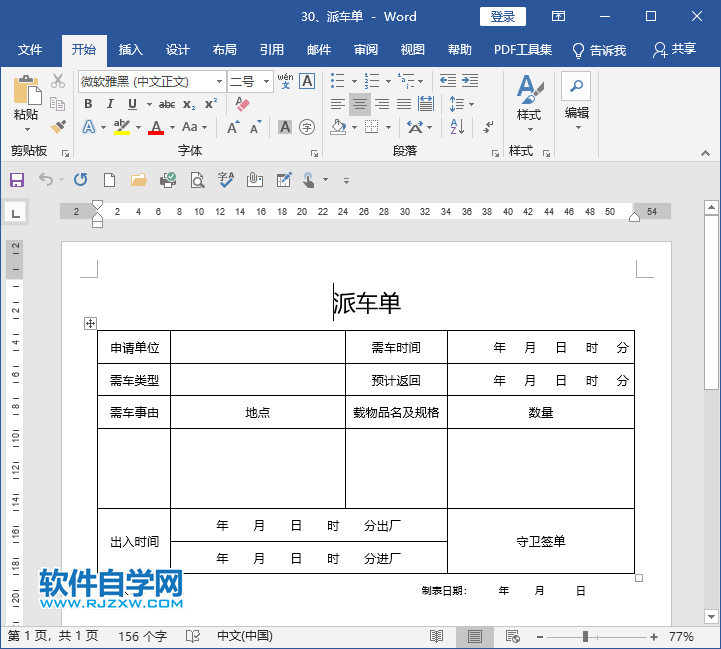Click the 共享 Share button
This screenshot has height=649, width=721.
(674, 49)
